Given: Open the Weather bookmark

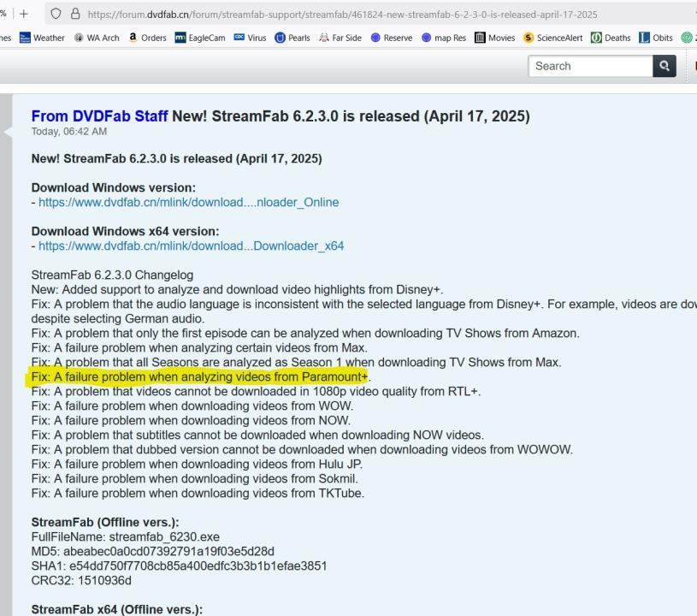Looking at the screenshot, I should [x=42, y=38].
